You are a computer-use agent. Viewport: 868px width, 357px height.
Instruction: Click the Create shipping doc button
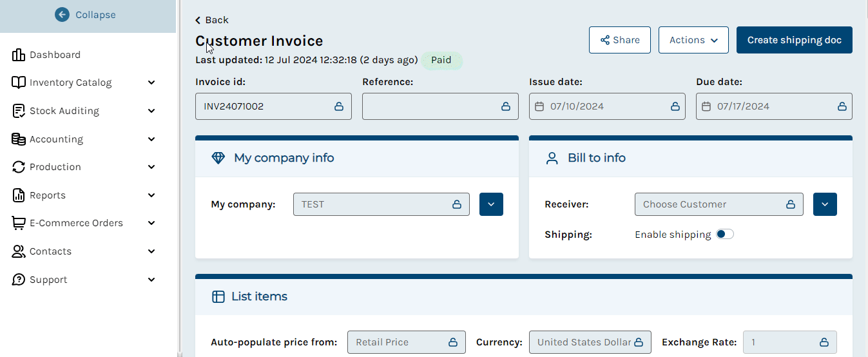pyautogui.click(x=795, y=40)
